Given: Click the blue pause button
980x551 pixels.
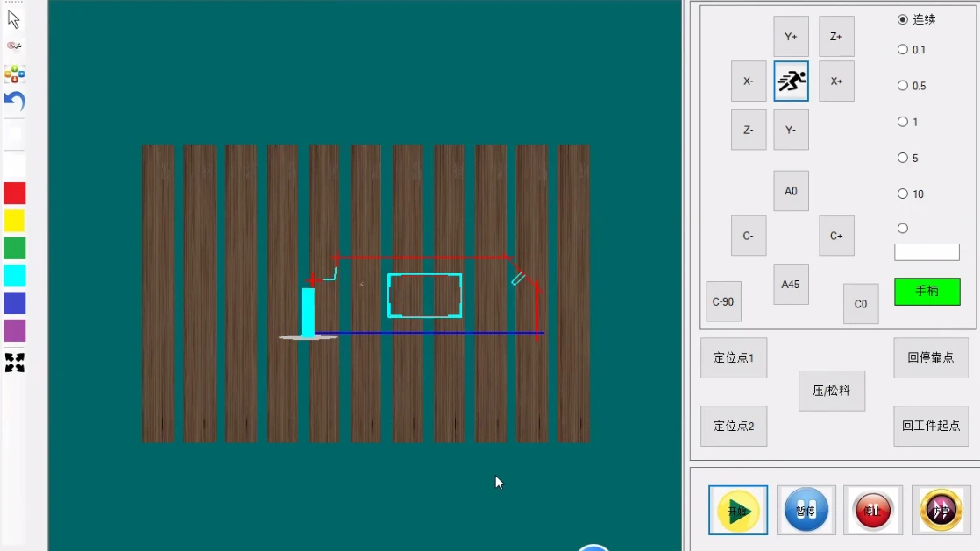Looking at the screenshot, I should point(806,511).
